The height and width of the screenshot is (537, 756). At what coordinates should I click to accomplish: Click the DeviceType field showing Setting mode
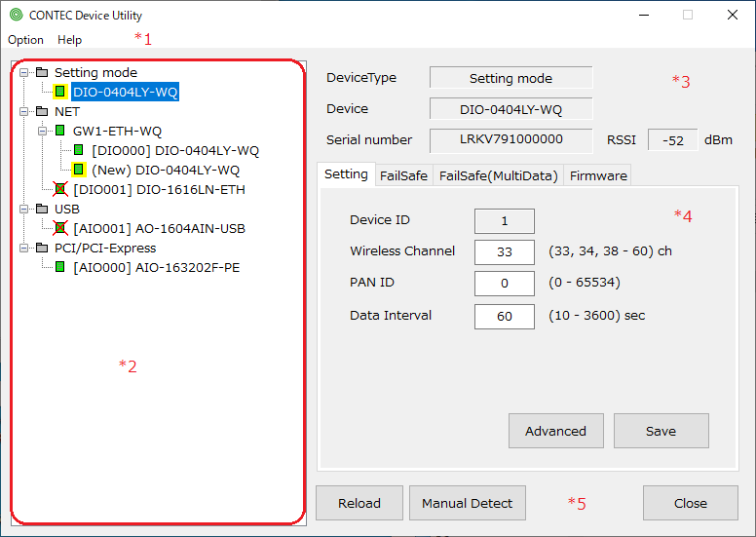coord(511,78)
